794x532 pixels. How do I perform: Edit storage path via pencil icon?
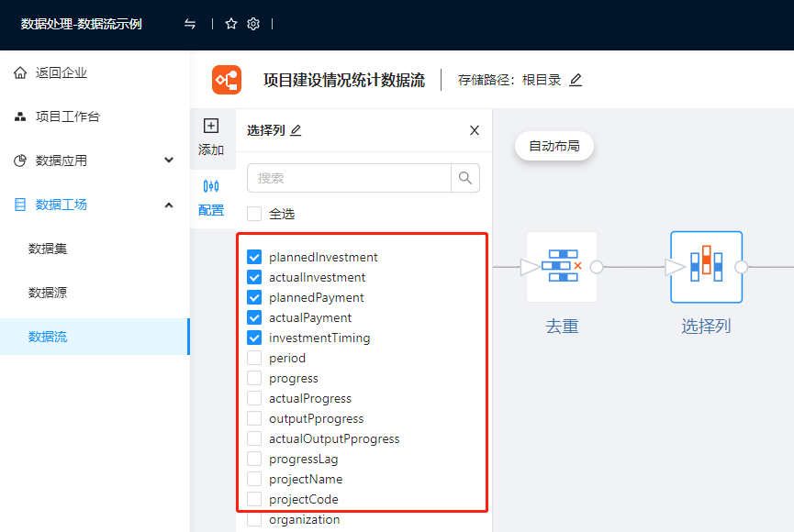click(x=576, y=80)
